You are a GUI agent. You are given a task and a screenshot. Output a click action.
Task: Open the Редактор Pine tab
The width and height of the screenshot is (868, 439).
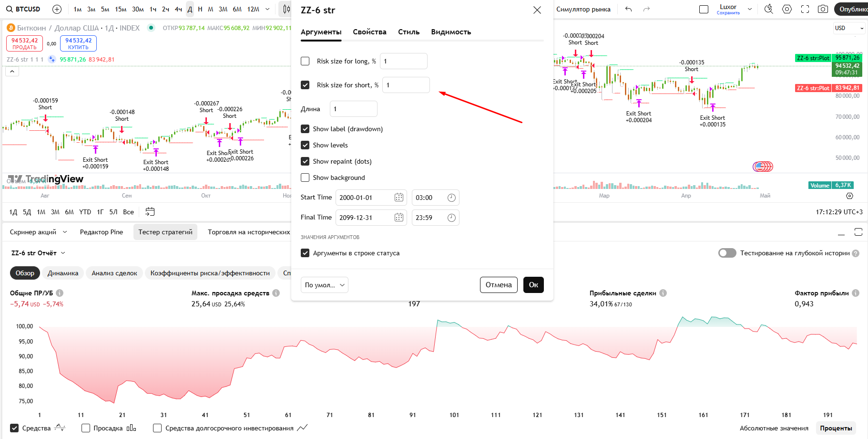(x=101, y=232)
